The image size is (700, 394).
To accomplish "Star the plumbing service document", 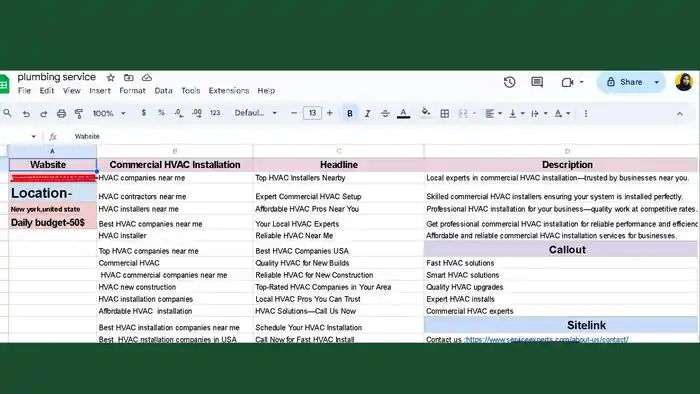I will [x=111, y=78].
